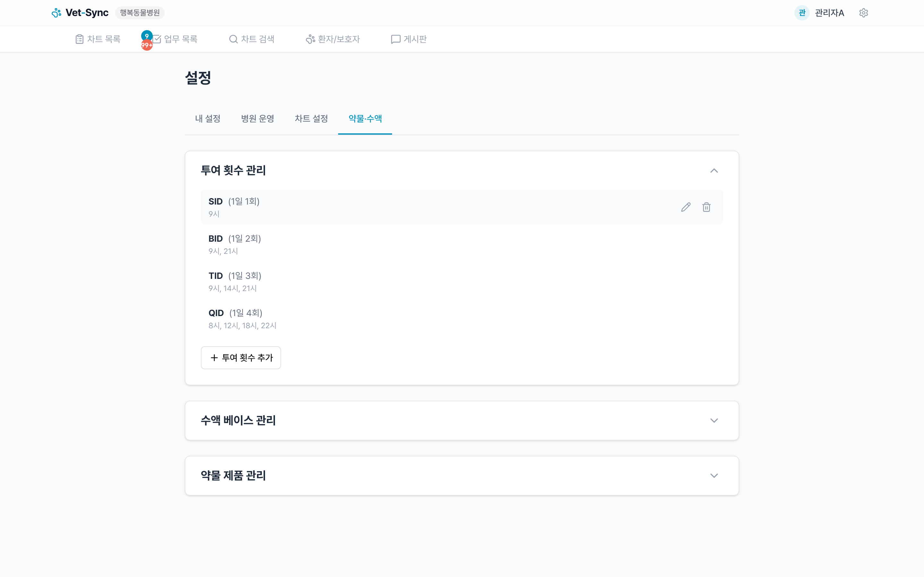924x577 pixels.
Task: Click the Vet-Sync logo
Action: coord(80,12)
